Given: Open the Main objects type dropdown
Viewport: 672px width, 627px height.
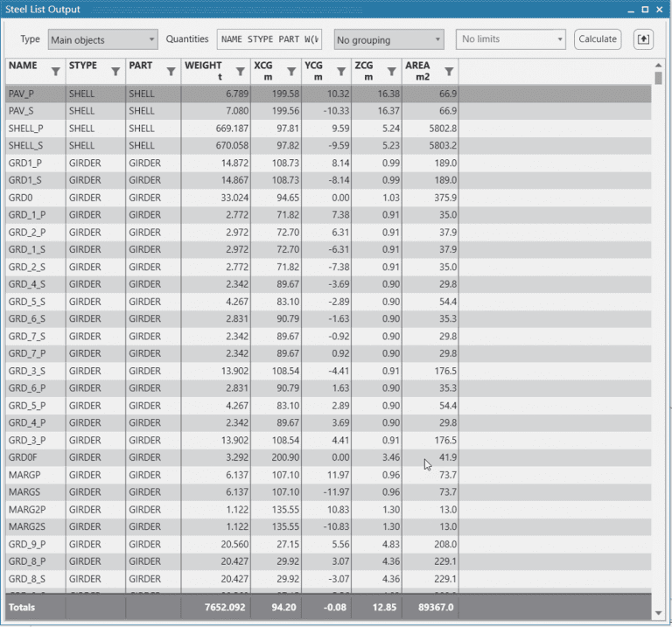Looking at the screenshot, I should [x=102, y=39].
